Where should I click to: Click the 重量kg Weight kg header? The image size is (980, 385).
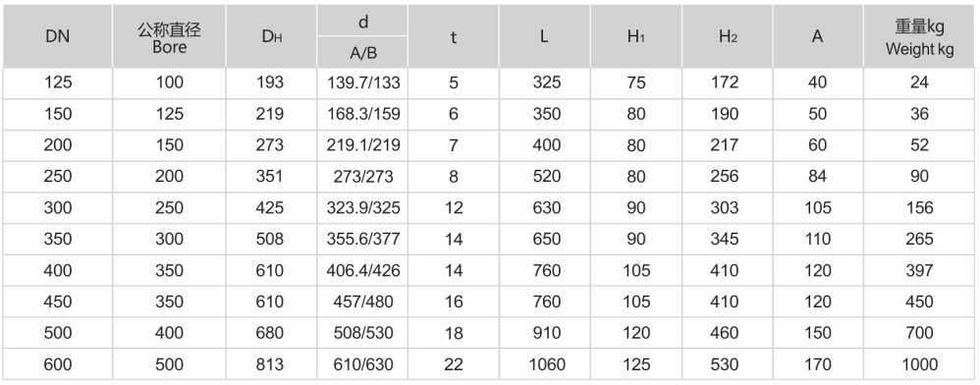(x=919, y=37)
